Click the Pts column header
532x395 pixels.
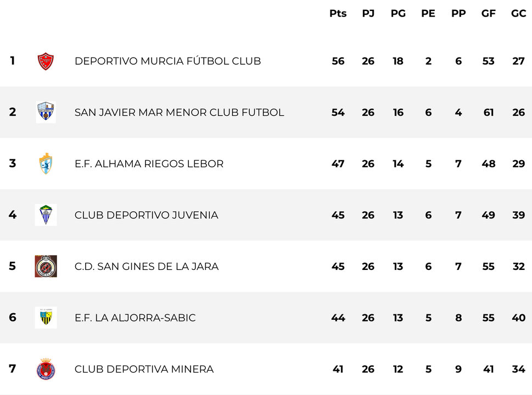338,13
